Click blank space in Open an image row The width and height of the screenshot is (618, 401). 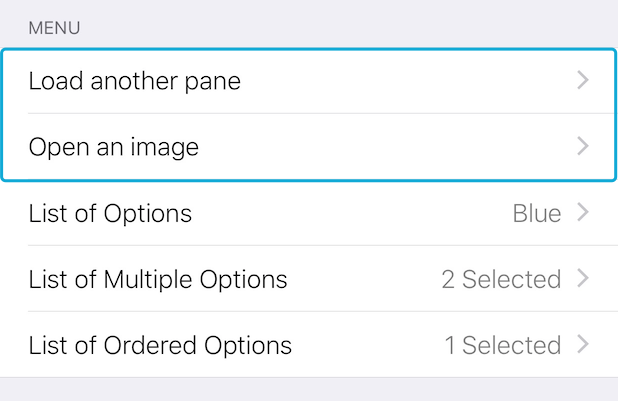click(x=386, y=147)
